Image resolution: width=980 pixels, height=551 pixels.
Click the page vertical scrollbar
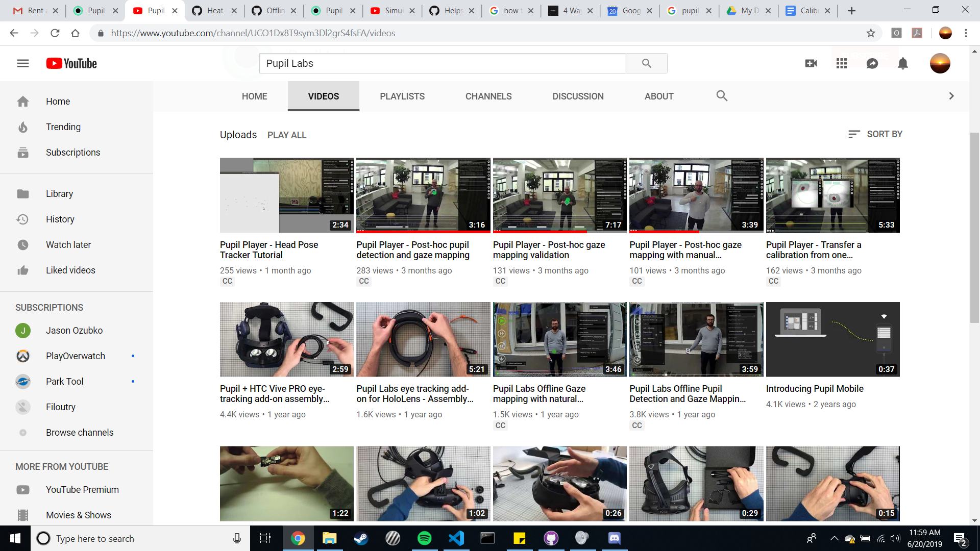[x=975, y=227]
